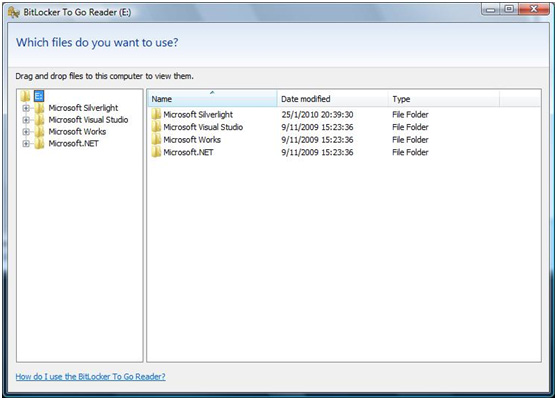This screenshot has height=400, width=557.
Task: Sort by the Type column header
Action: pyautogui.click(x=444, y=98)
